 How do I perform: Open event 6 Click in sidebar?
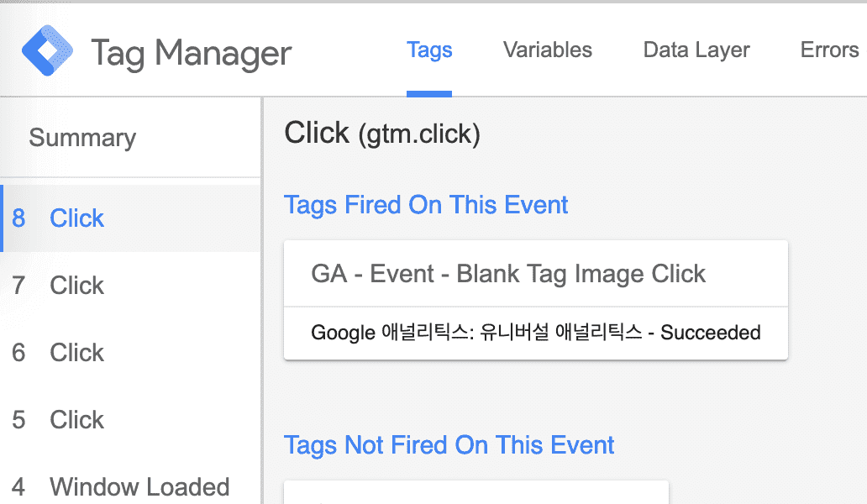[x=76, y=353]
